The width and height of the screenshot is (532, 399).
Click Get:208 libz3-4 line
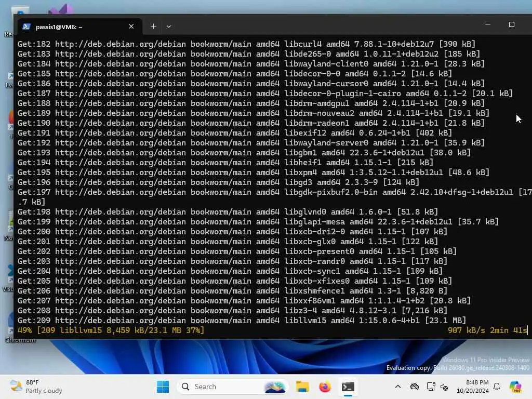[232, 311]
